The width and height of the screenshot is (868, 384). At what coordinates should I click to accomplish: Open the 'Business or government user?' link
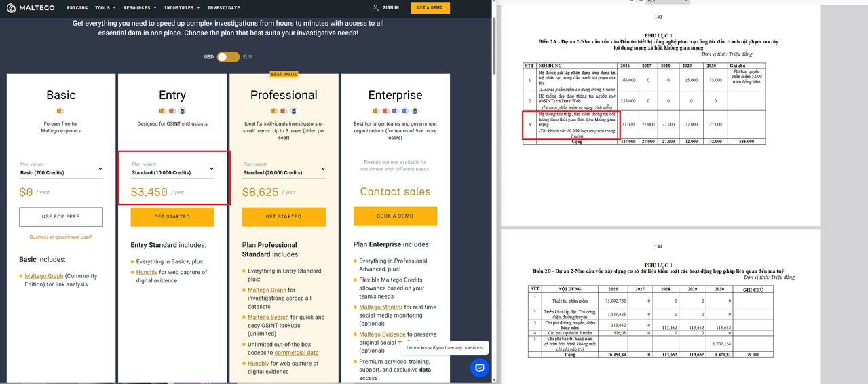(61, 237)
